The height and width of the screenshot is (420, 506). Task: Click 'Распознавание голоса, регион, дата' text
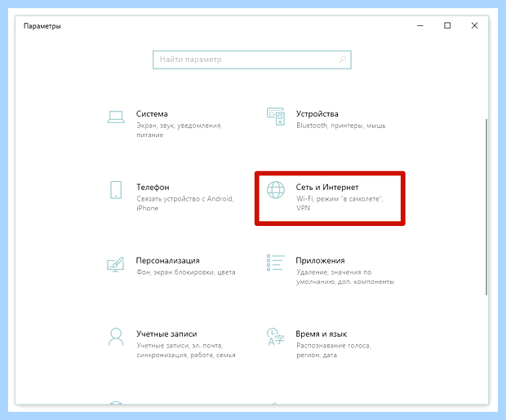334,351
